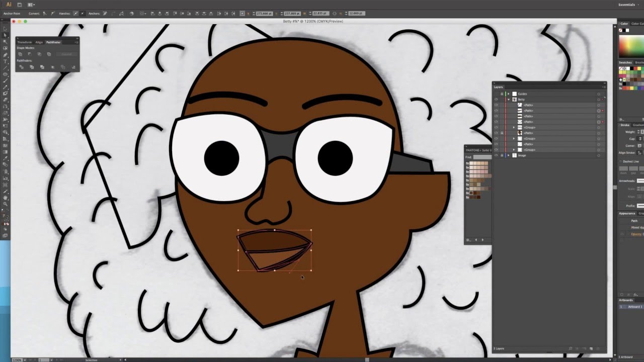
Task: Enable the Dashed Line checkbox
Action: 620,161
